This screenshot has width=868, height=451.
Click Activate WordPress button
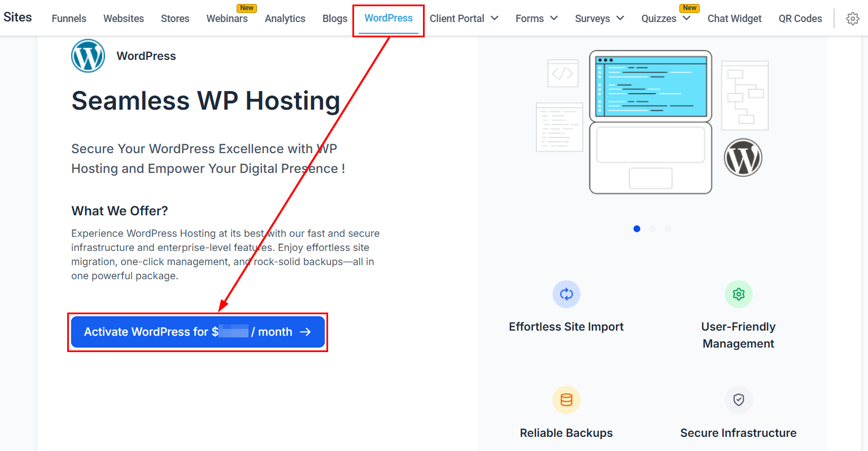tap(198, 332)
